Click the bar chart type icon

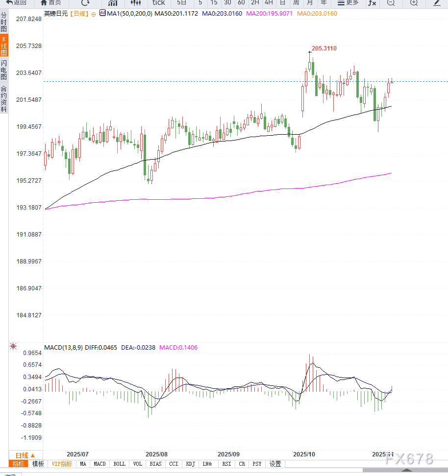click(x=113, y=2)
